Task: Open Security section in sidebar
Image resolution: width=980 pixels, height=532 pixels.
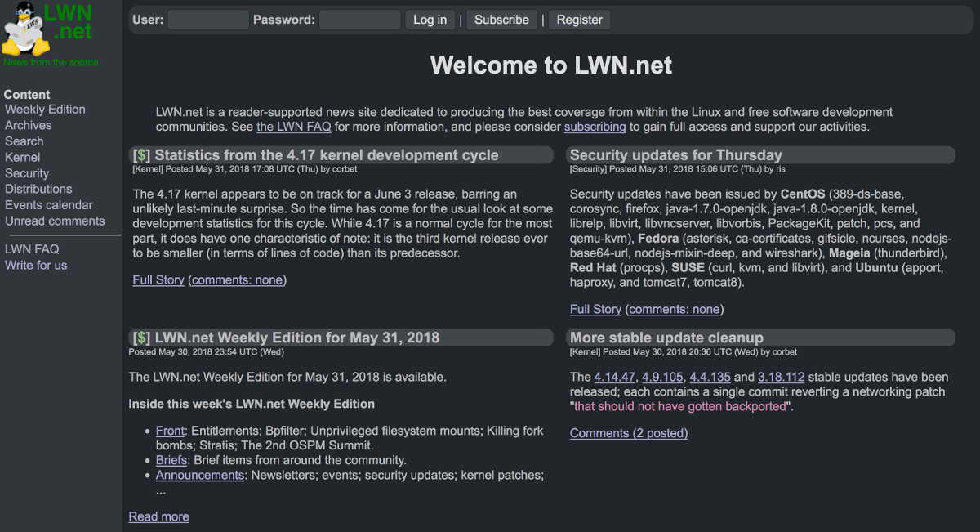Action: (27, 173)
